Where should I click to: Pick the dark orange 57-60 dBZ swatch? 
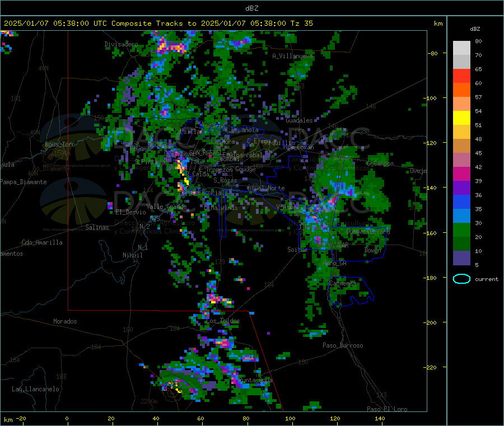tap(461, 90)
